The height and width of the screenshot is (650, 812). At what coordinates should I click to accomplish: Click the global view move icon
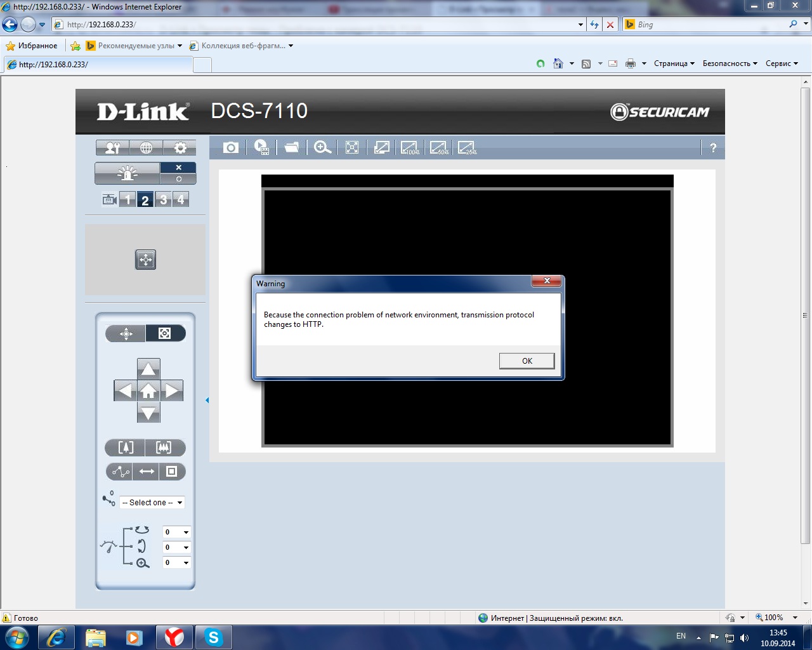coord(145,260)
